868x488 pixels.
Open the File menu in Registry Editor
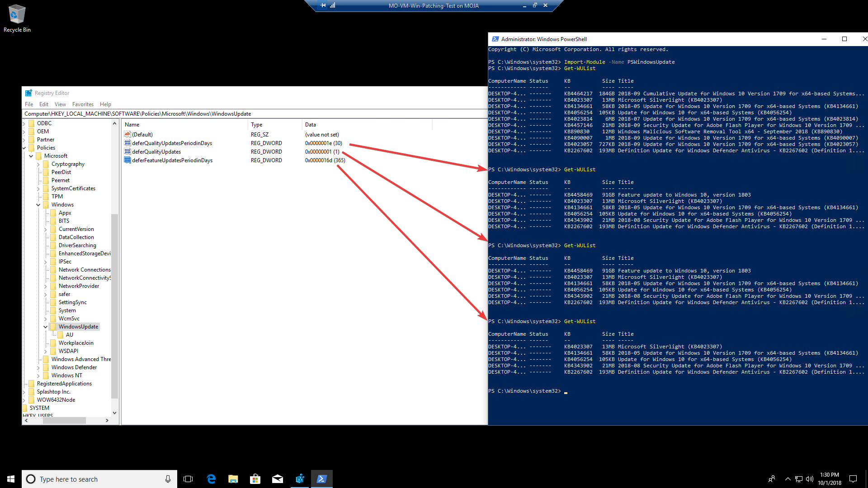(x=29, y=104)
